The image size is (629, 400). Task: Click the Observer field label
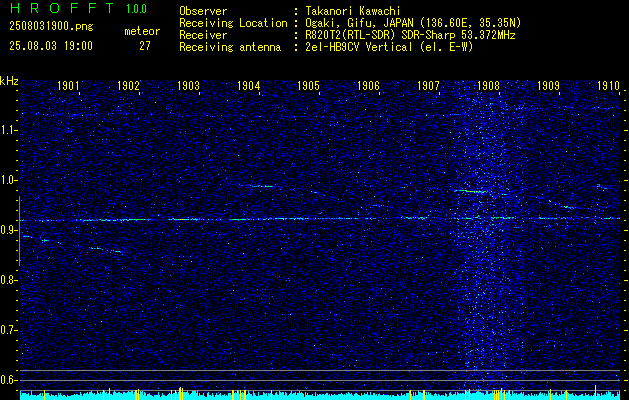203,11
